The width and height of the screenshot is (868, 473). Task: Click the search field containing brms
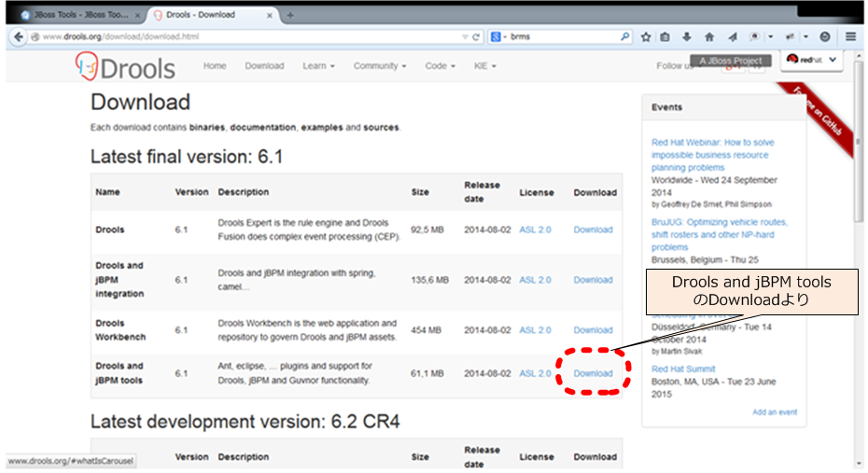coord(559,36)
